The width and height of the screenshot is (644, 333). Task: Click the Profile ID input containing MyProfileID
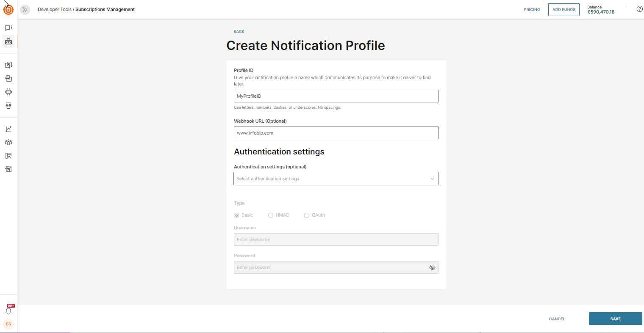[336, 96]
